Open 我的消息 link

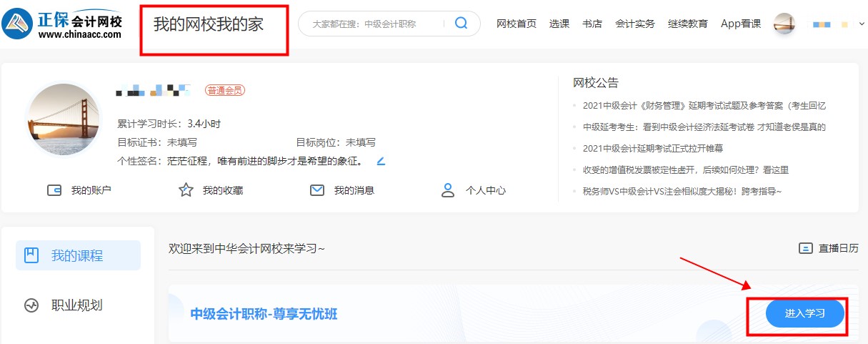click(x=354, y=190)
